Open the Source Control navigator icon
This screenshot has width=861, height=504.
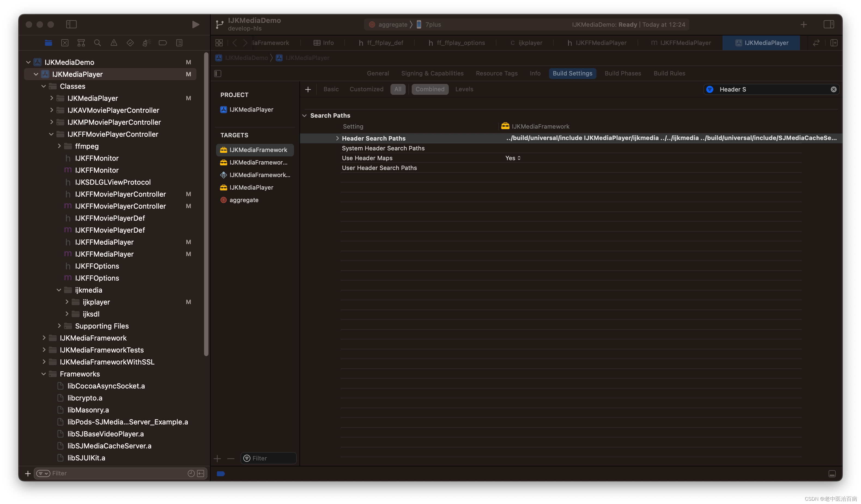(x=65, y=43)
